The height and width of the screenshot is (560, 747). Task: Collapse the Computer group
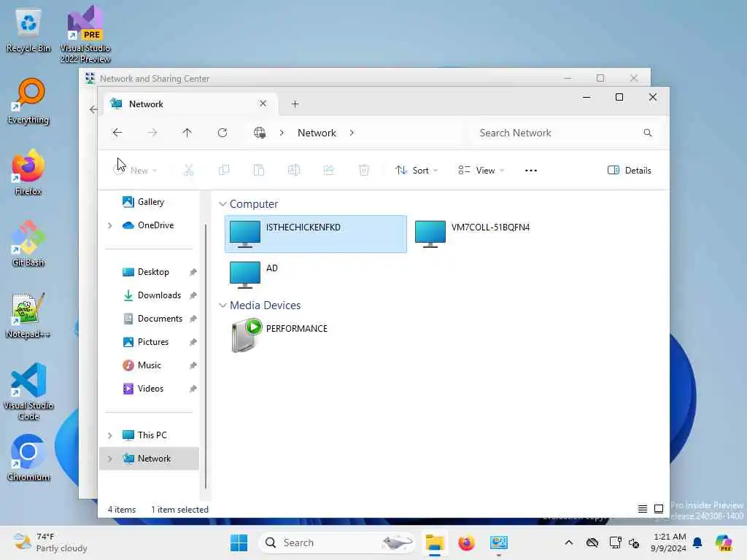(x=222, y=204)
